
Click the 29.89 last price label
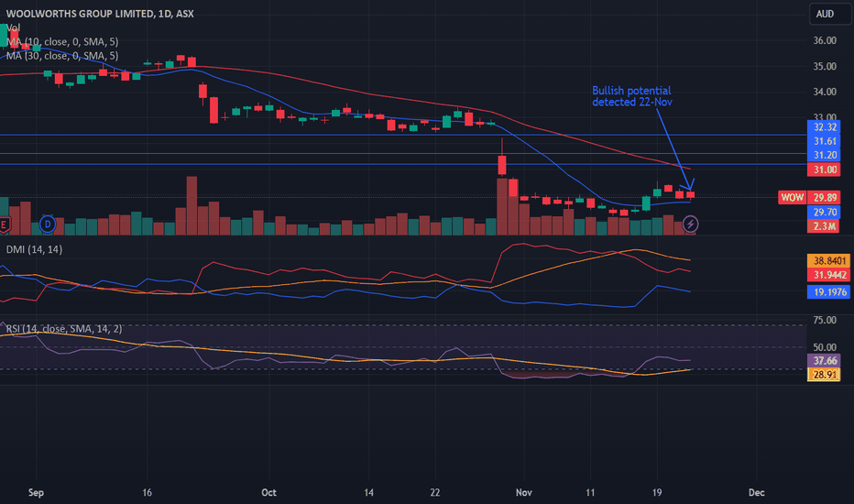824,197
